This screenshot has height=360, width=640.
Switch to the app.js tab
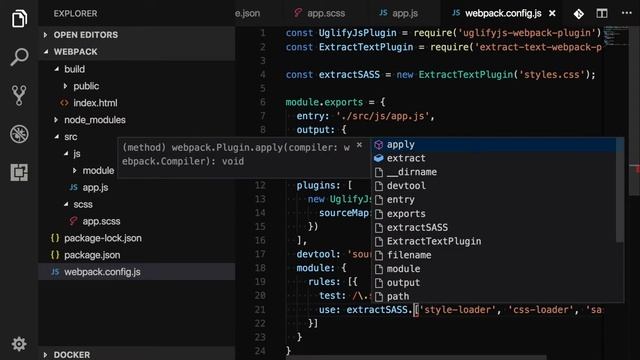399,13
